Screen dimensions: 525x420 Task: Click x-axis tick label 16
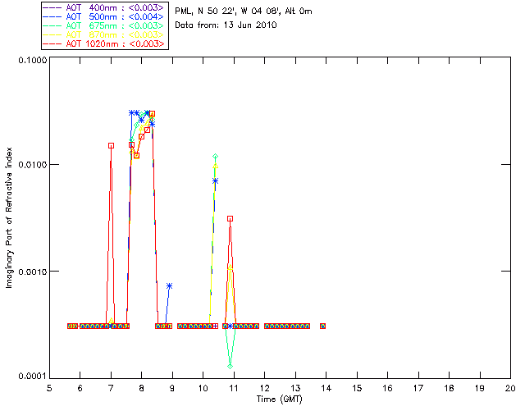pos(387,388)
